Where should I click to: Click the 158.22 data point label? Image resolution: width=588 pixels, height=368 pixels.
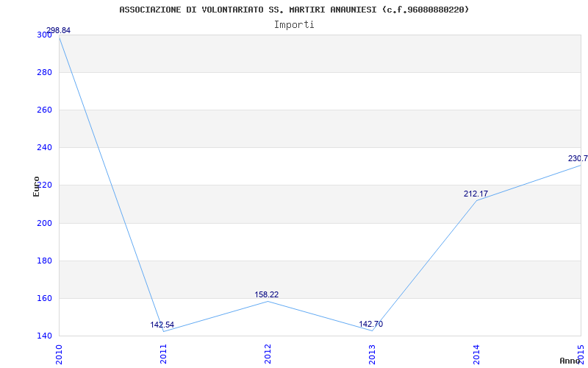(267, 295)
